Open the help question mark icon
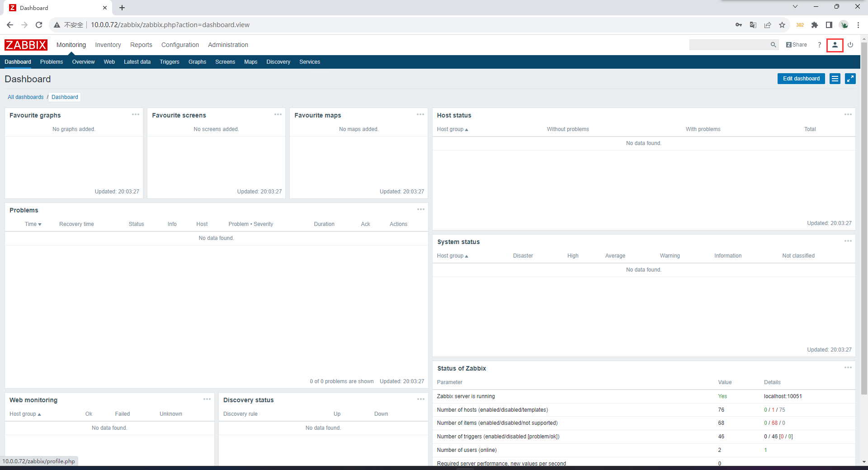The width and height of the screenshot is (868, 470). pos(819,45)
